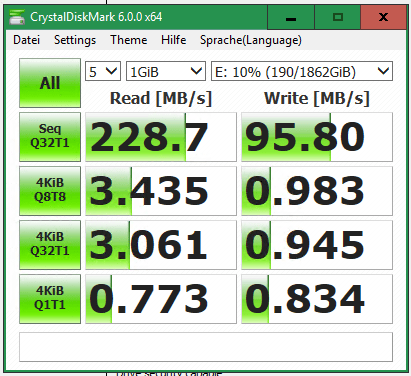Select the 4KiB Q32T1 write value 0.945
The image size is (411, 376).
click(x=317, y=245)
